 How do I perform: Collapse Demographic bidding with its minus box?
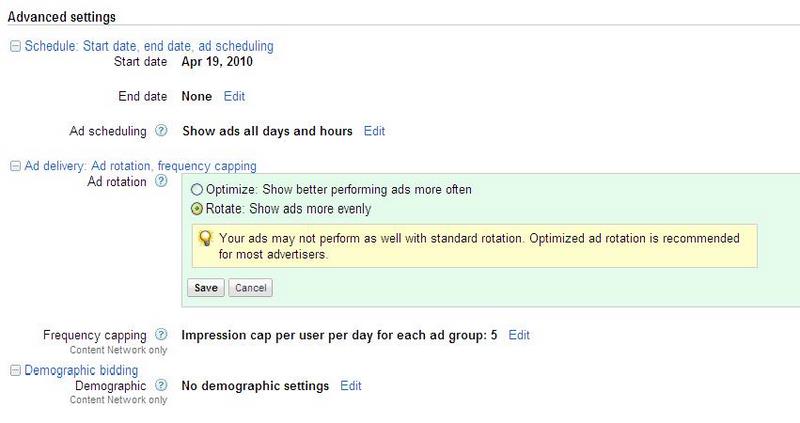point(14,371)
